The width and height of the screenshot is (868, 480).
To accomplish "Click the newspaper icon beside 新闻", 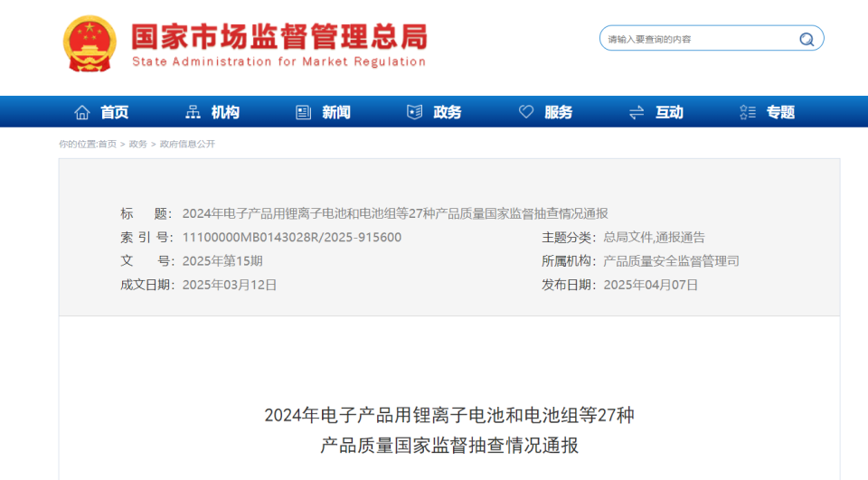I will coord(304,112).
